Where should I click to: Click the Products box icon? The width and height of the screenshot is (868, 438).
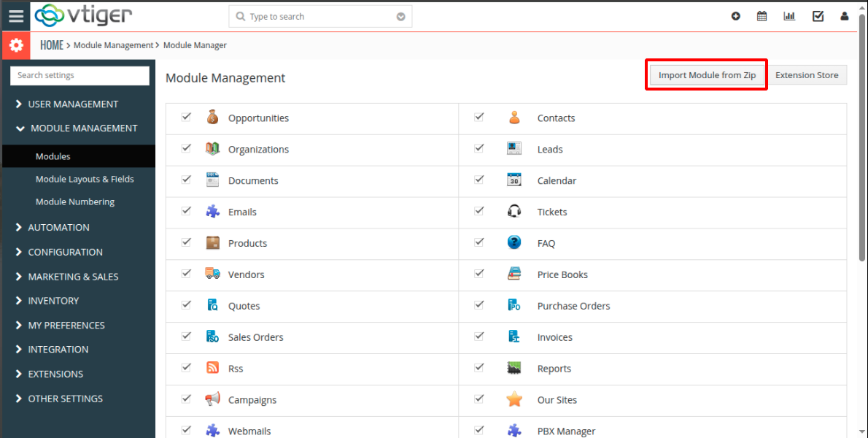[212, 242]
